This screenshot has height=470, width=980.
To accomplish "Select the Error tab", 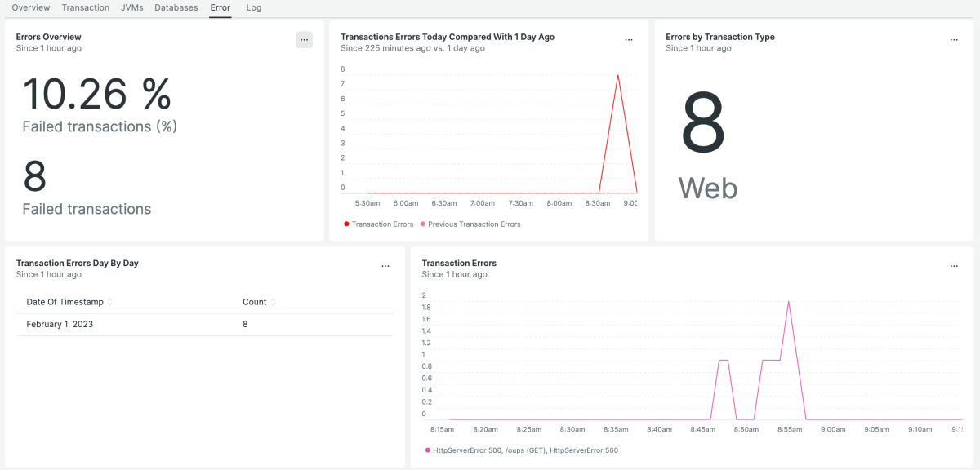I will (x=220, y=7).
